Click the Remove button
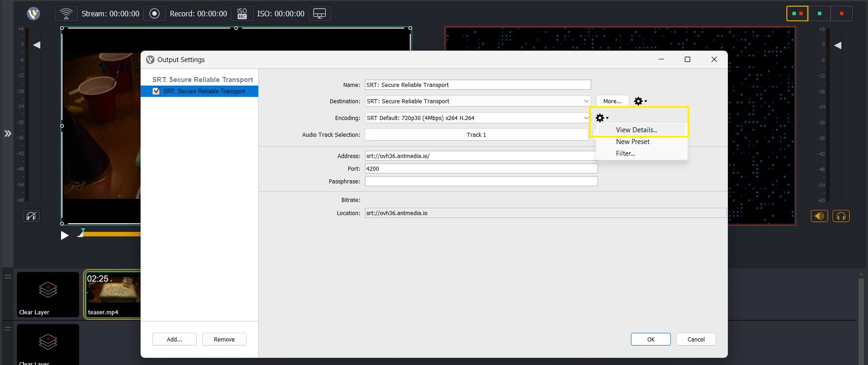Image resolution: width=868 pixels, height=365 pixels. pyautogui.click(x=224, y=339)
